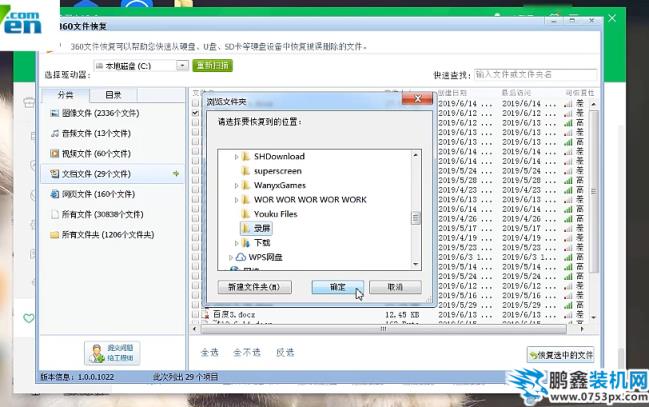The image size is (649, 407).
Task: Click the WPS网盘 cloud icon
Action: click(240, 257)
